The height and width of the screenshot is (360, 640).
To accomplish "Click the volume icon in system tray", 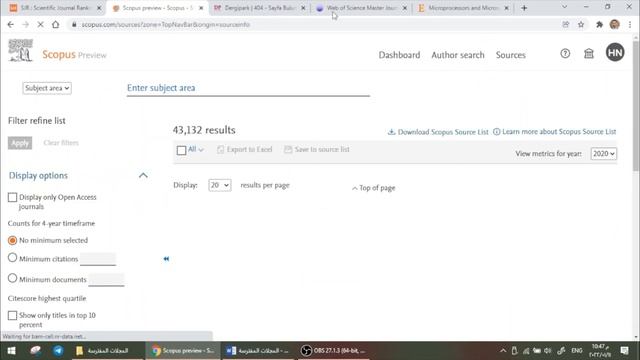I will (x=548, y=351).
